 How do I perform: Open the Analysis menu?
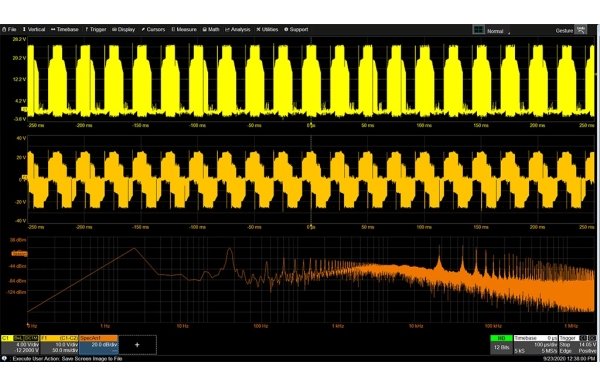(238, 29)
